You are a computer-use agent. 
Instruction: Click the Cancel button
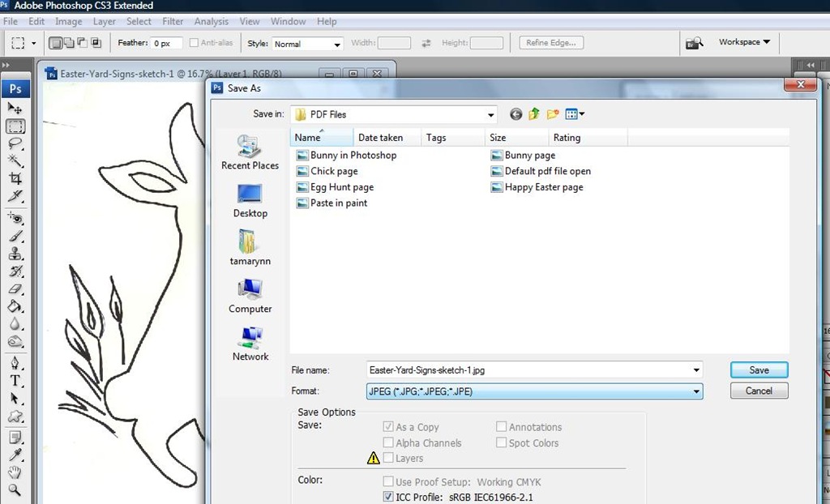pyautogui.click(x=759, y=391)
